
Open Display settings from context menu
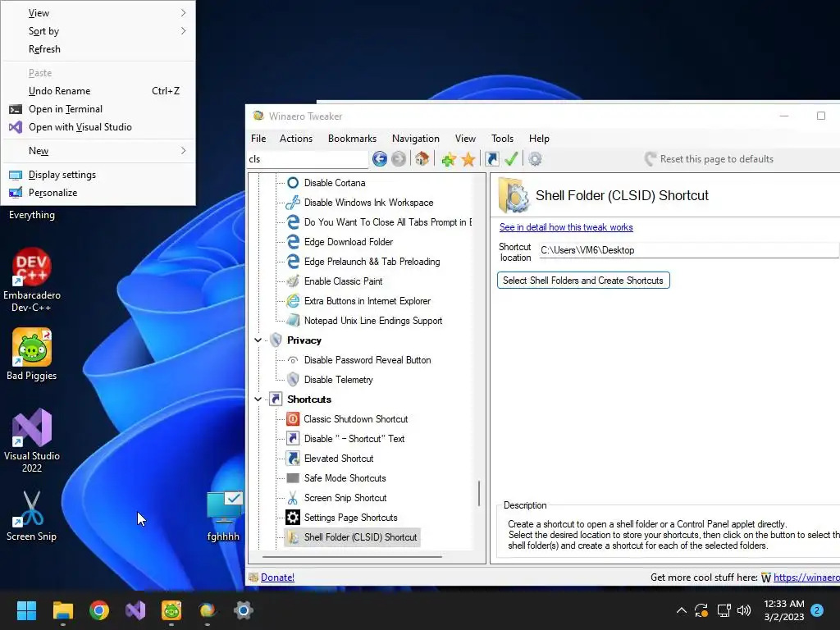coord(98,175)
